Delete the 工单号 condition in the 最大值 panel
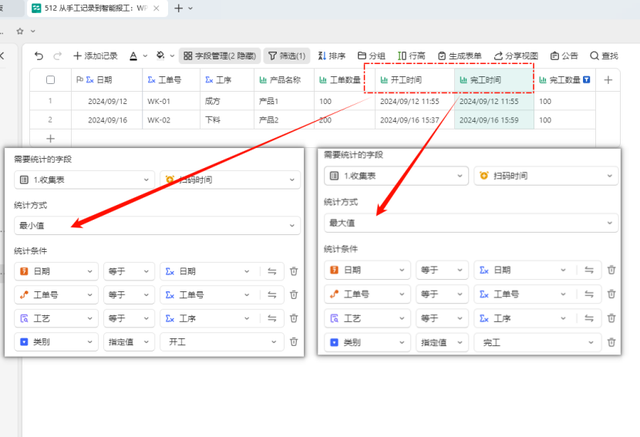 pyautogui.click(x=611, y=294)
